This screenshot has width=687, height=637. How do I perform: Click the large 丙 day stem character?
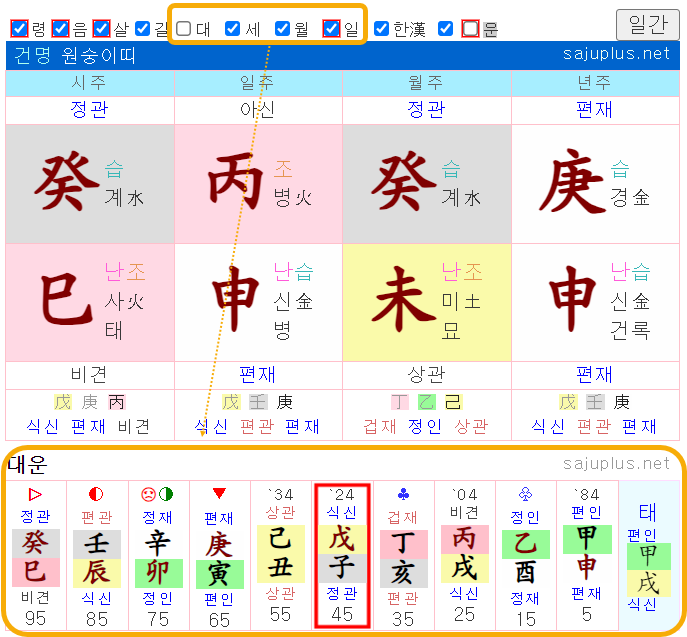[x=234, y=185]
